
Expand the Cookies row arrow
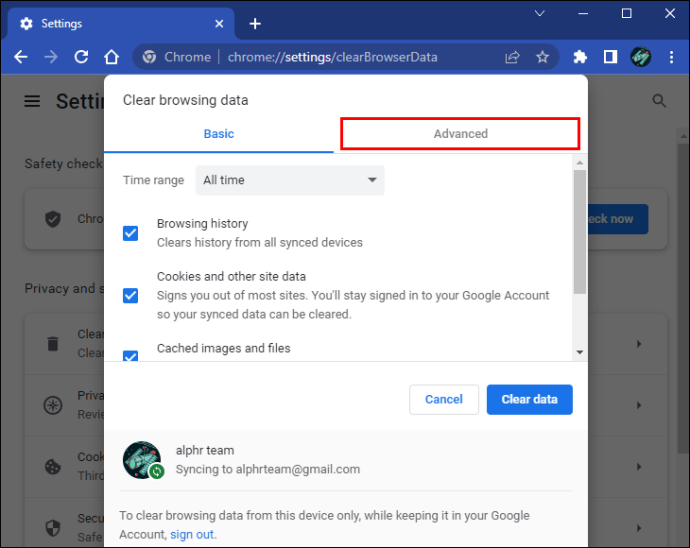[x=639, y=466]
